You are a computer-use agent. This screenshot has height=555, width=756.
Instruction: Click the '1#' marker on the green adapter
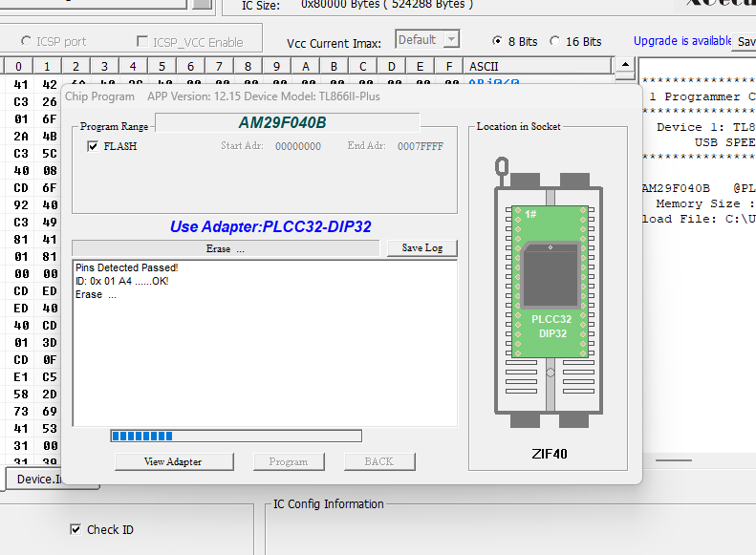click(x=530, y=214)
